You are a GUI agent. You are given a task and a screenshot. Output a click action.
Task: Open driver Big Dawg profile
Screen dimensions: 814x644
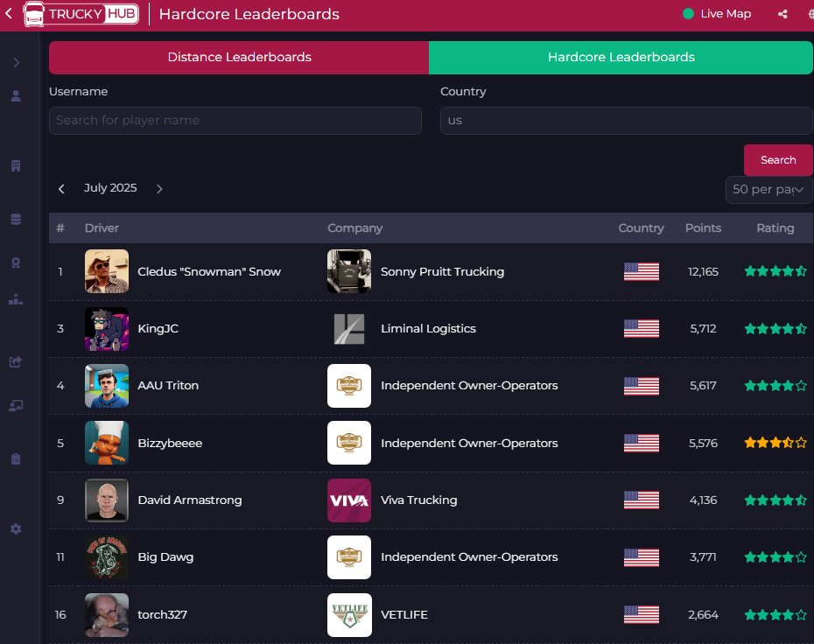(165, 557)
